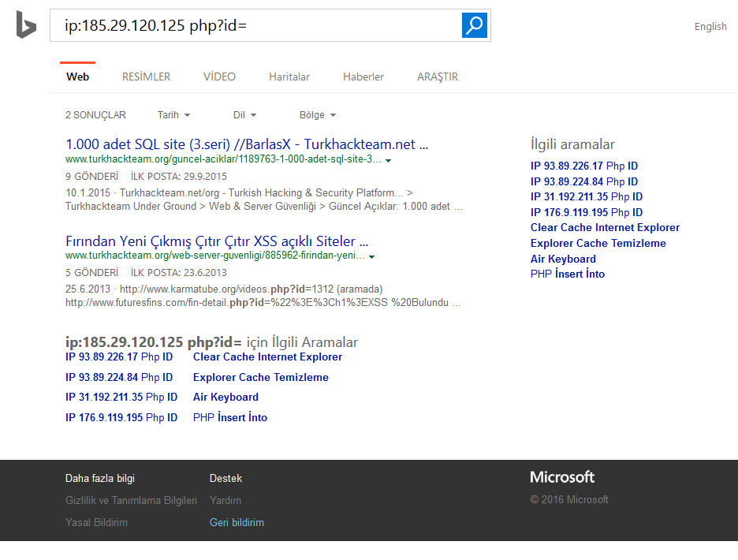Open the Haberler tab

pos(363,77)
